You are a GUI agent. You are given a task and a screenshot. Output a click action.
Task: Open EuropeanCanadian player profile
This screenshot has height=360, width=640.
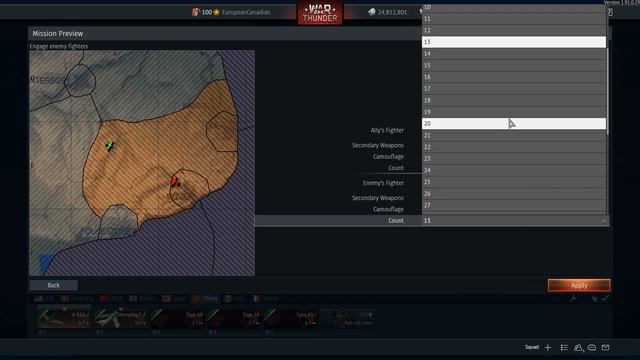tap(246, 12)
